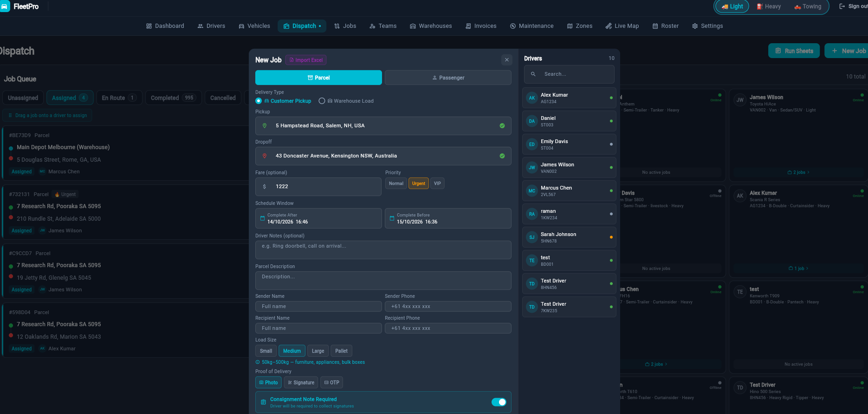Click the AK avatar for Alex Kumar

[532, 98]
